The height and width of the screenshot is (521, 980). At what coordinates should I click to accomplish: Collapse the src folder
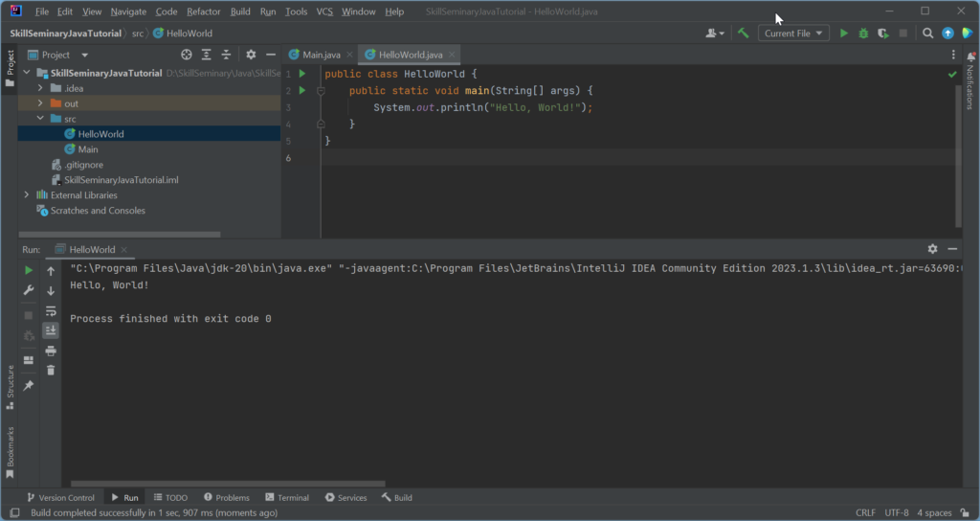coord(40,118)
